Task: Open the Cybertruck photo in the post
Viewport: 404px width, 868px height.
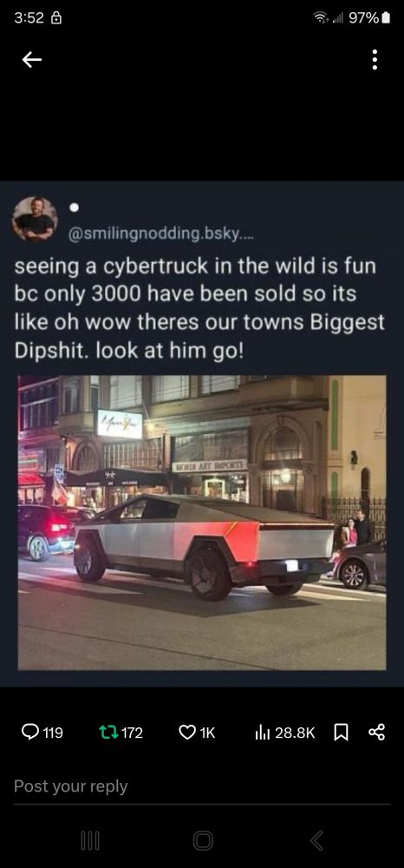Action: (202, 523)
